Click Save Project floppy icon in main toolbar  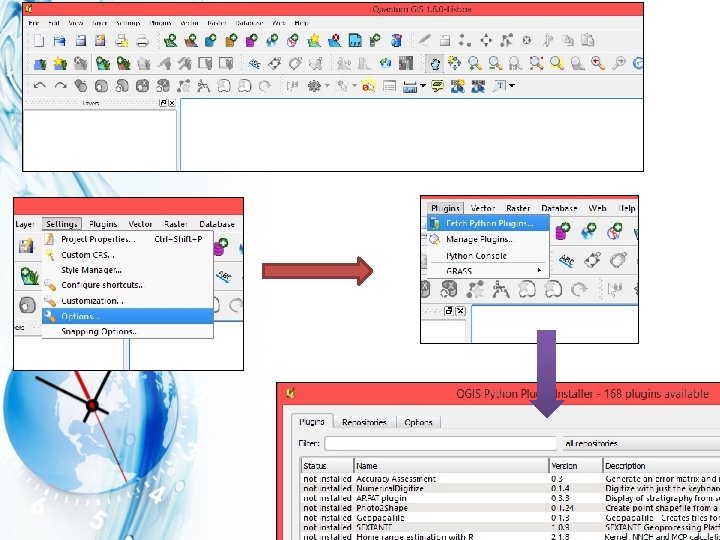click(80, 41)
